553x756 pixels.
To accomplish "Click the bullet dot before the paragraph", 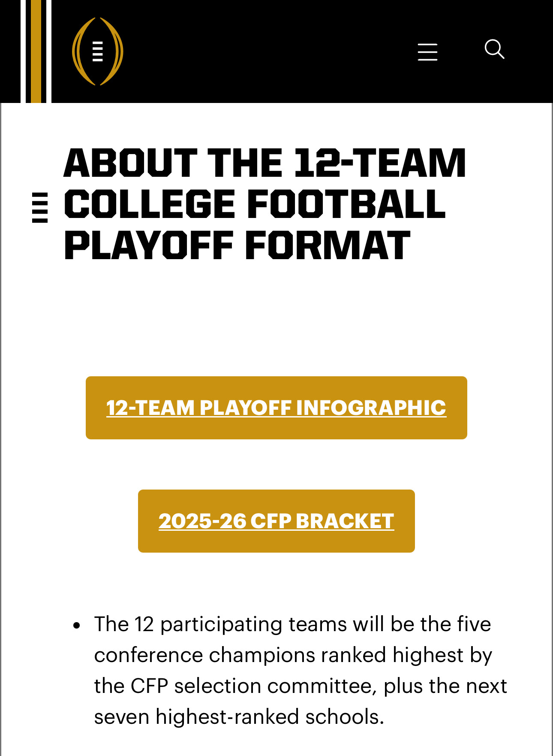I will tap(77, 625).
